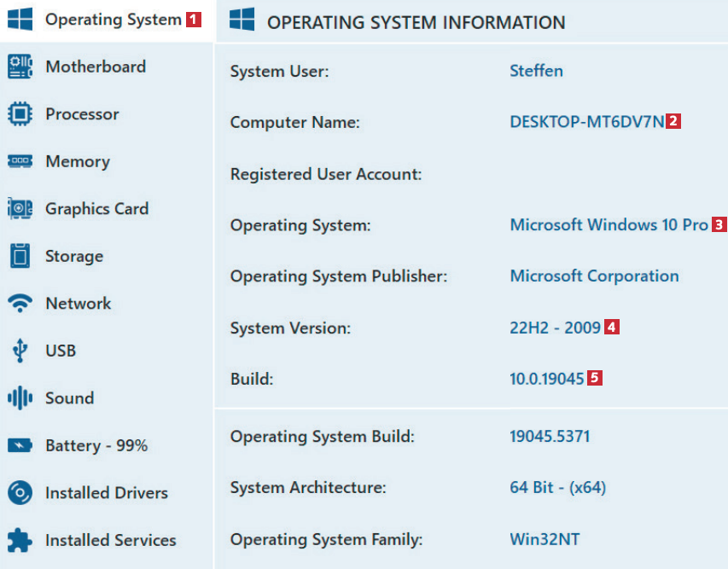Viewport: 728px width, 569px height.
Task: Select the Battery charging icon
Action: [20, 445]
